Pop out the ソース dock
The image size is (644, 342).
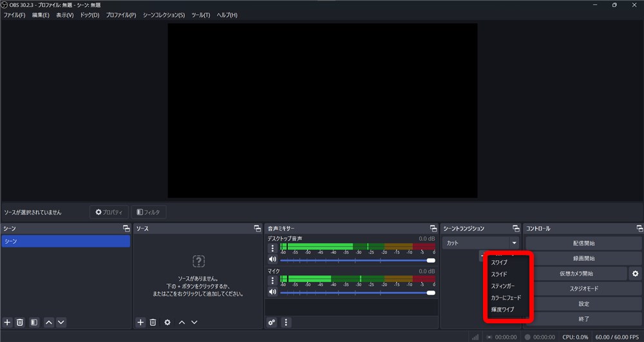(x=257, y=228)
